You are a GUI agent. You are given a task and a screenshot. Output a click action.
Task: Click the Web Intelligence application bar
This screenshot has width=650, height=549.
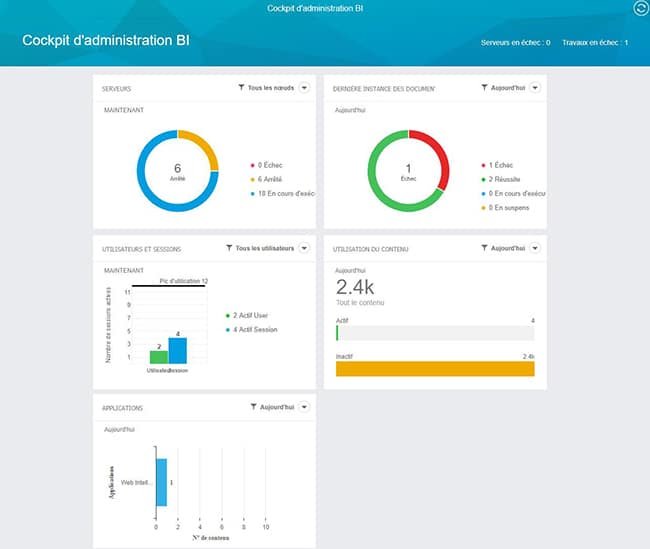coord(162,482)
